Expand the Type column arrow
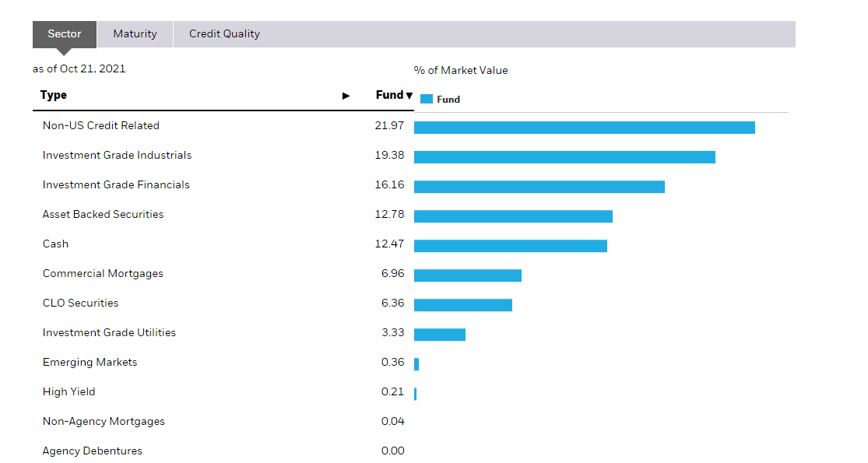868x463 pixels. [x=346, y=95]
